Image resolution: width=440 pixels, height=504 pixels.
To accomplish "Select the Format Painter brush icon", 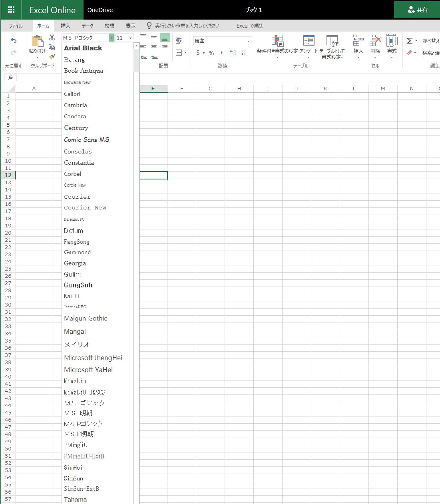I will click(52, 57).
